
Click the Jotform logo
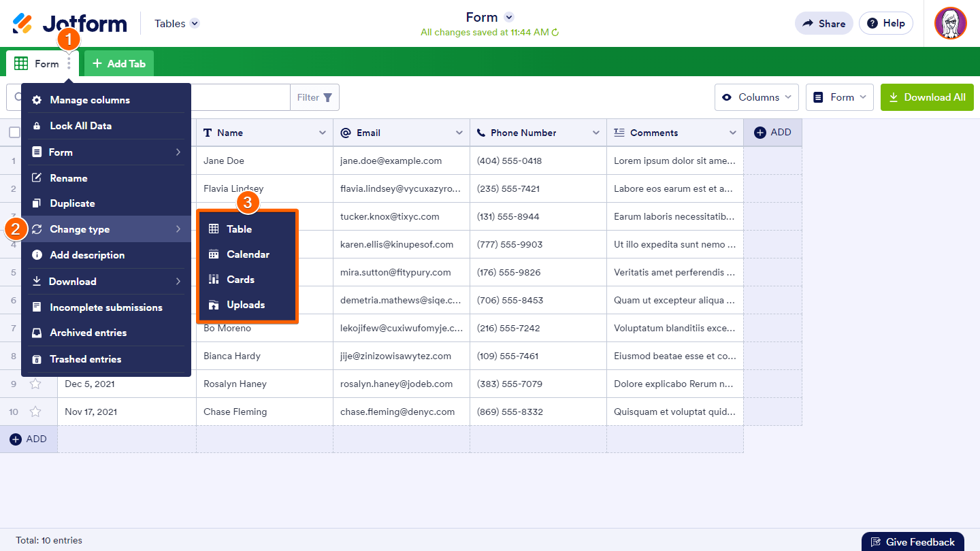coord(69,24)
